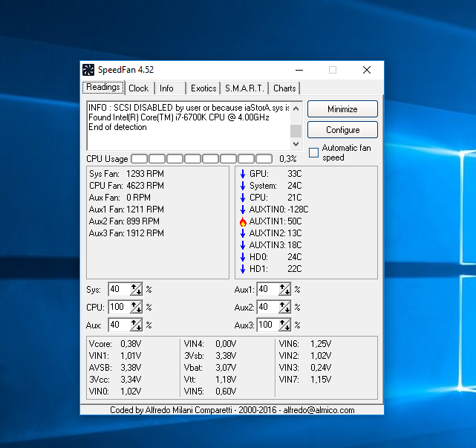
Task: Adjust Sys fan speed spinner arrows
Action: pyautogui.click(x=136, y=289)
